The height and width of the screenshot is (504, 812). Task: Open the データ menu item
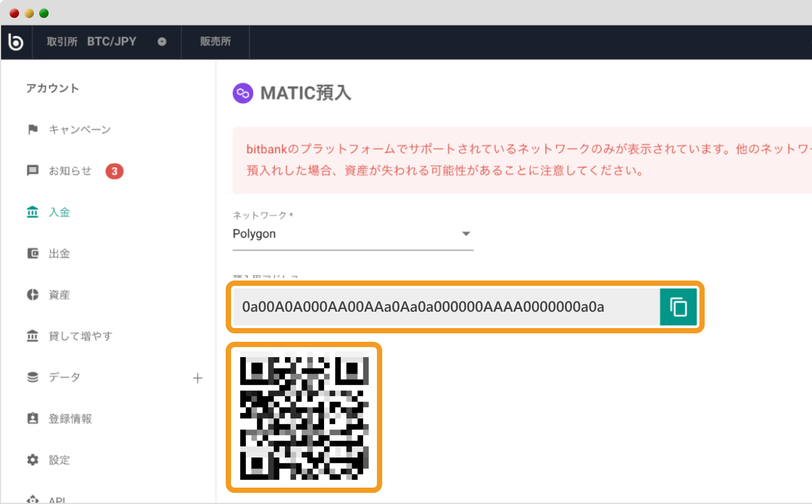tap(64, 377)
